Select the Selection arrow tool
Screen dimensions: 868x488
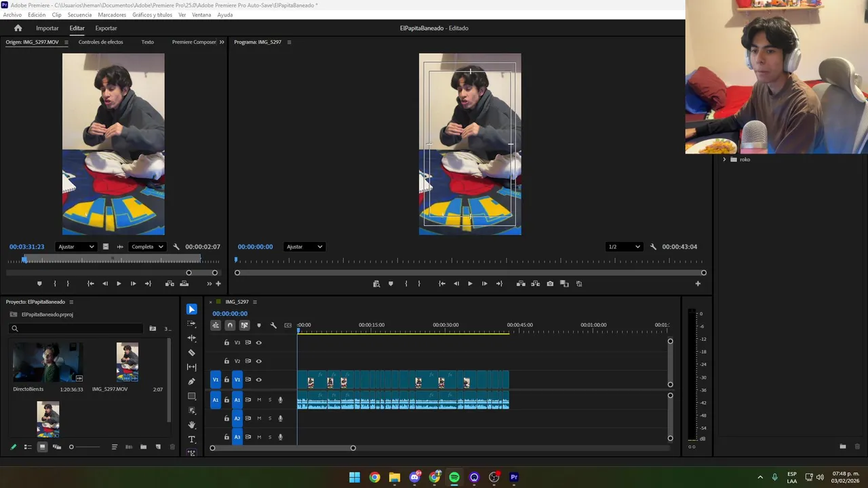click(192, 309)
